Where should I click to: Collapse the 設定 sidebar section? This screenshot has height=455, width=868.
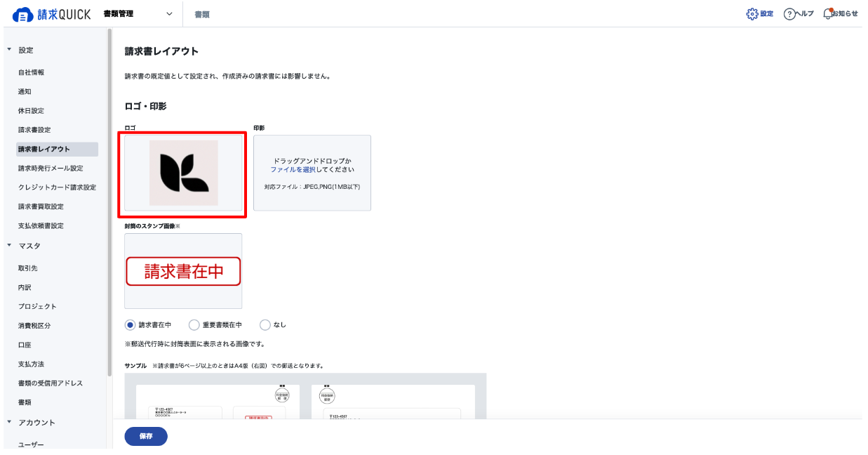pos(9,50)
